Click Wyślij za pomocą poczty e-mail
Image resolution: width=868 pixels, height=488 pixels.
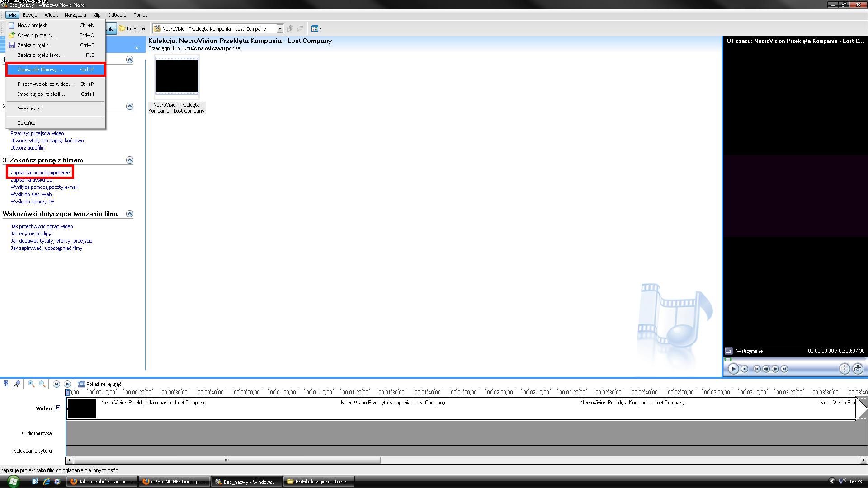click(x=44, y=187)
